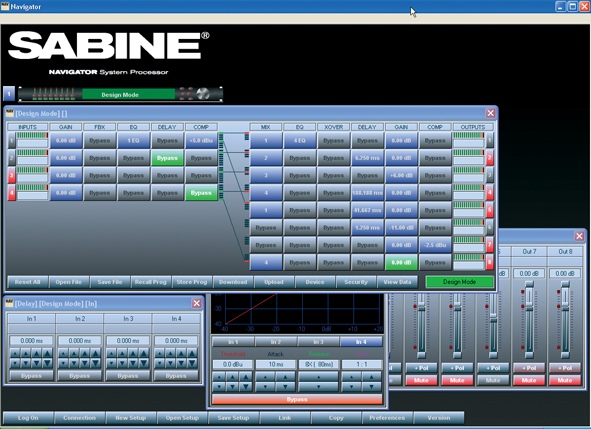The image size is (591, 429).
Task: Open Security button
Action: point(356,282)
